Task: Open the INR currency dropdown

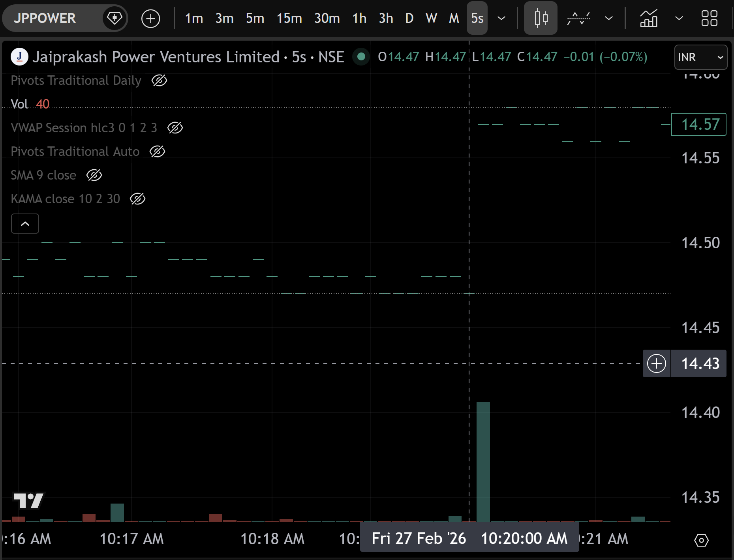Action: tap(700, 57)
